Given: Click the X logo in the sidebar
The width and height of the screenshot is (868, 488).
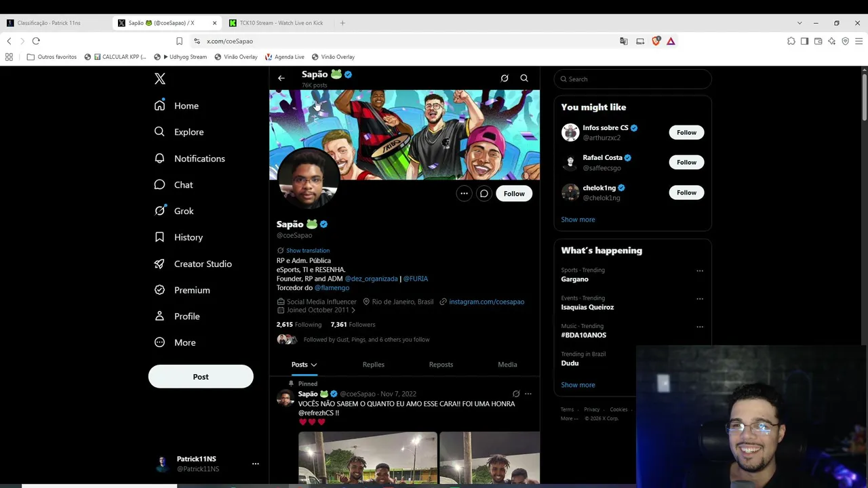Looking at the screenshot, I should tap(160, 79).
